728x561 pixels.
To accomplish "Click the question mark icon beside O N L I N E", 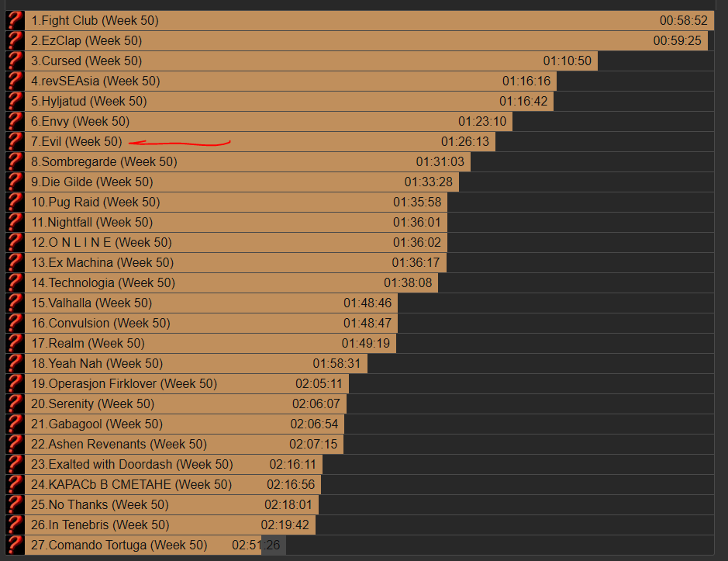I will pyautogui.click(x=15, y=242).
